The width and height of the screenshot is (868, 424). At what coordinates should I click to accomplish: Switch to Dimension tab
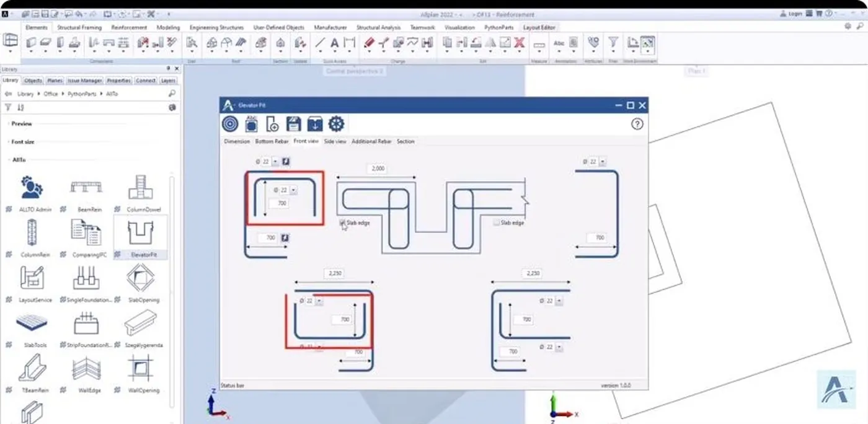[237, 141]
